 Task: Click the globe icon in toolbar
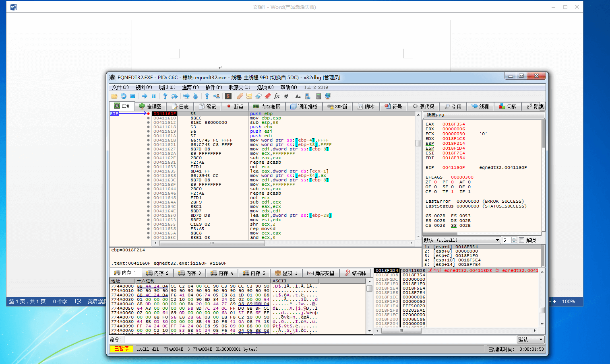(x=328, y=96)
